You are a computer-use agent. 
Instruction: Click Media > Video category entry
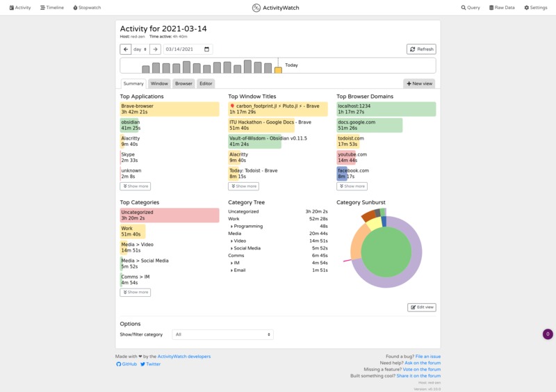(x=137, y=247)
